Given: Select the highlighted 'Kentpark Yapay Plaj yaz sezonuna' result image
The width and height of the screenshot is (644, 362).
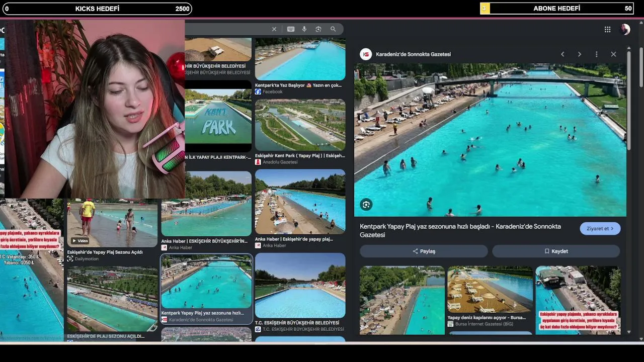Looking at the screenshot, I should (206, 282).
